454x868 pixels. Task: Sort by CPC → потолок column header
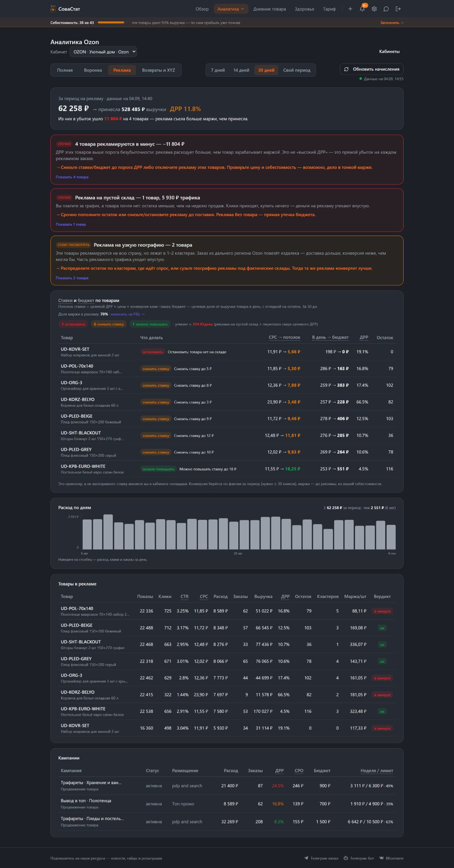(x=284, y=337)
